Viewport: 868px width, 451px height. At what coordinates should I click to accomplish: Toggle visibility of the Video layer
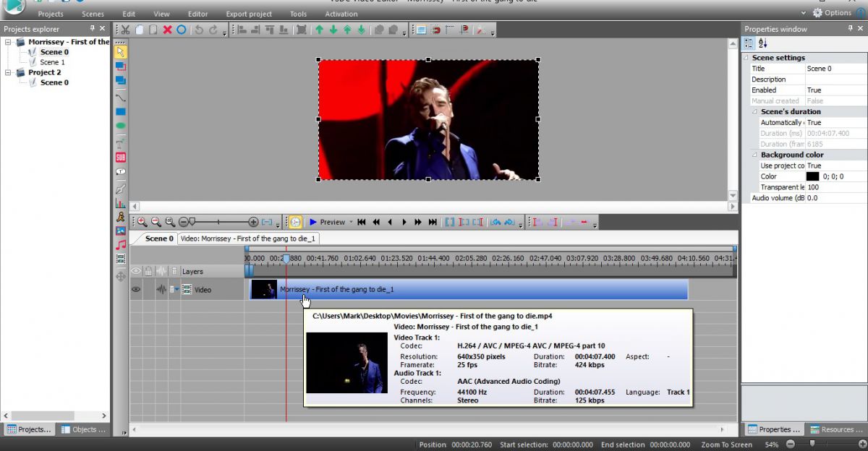(135, 289)
